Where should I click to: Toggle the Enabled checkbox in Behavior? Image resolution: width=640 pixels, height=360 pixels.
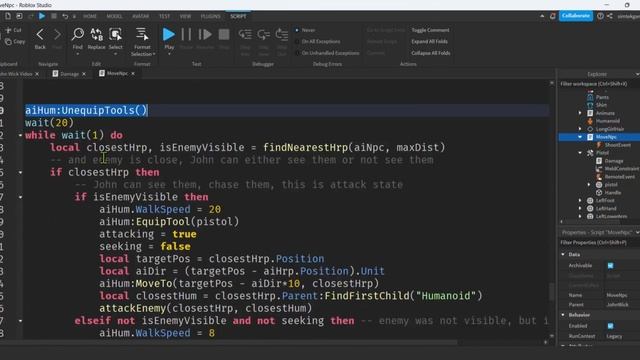(x=610, y=326)
